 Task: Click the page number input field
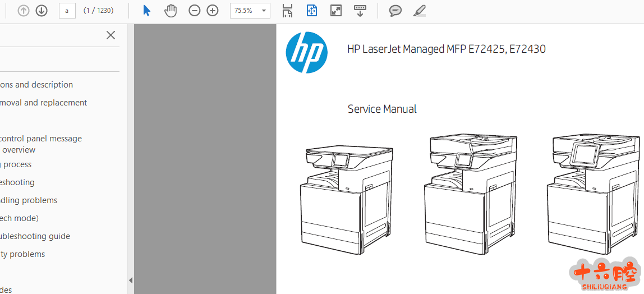point(67,11)
